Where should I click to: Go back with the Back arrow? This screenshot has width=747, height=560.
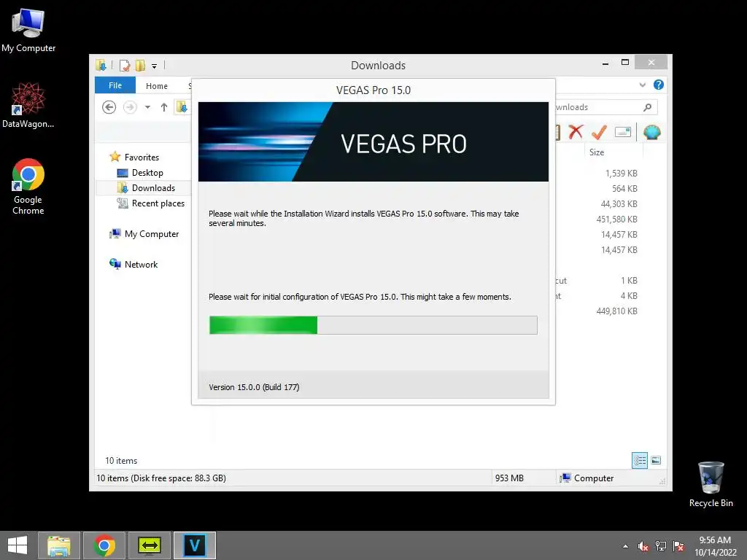pos(109,107)
